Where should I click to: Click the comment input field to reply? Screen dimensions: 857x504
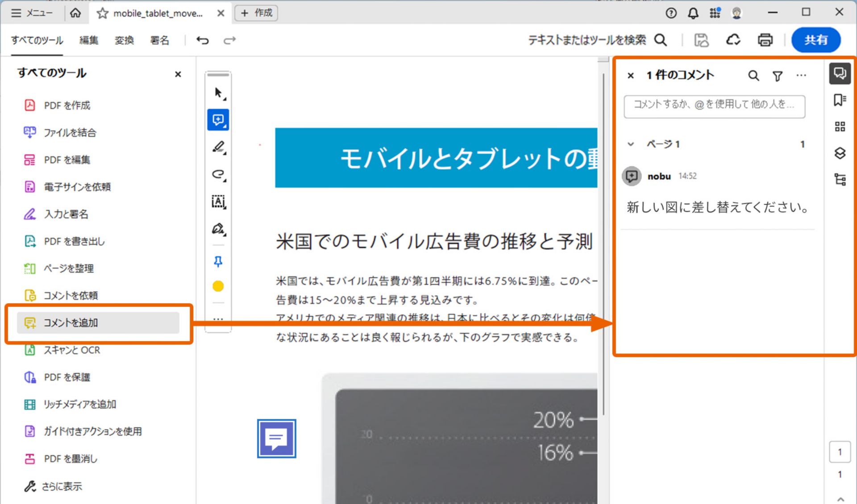click(x=714, y=106)
